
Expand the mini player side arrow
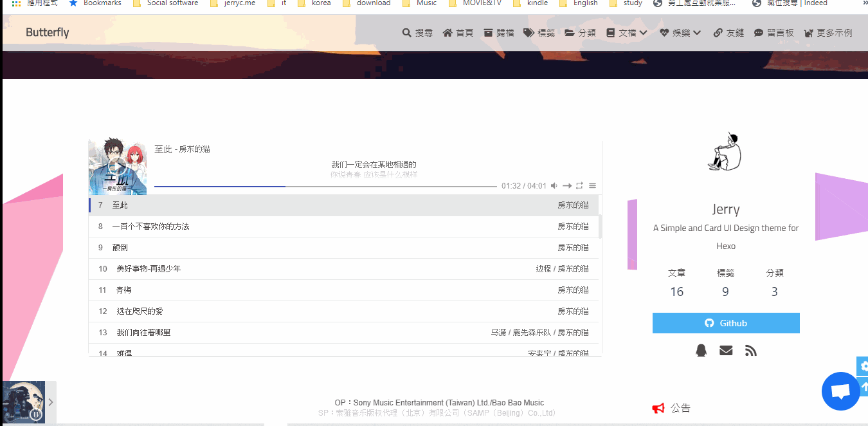(x=51, y=402)
